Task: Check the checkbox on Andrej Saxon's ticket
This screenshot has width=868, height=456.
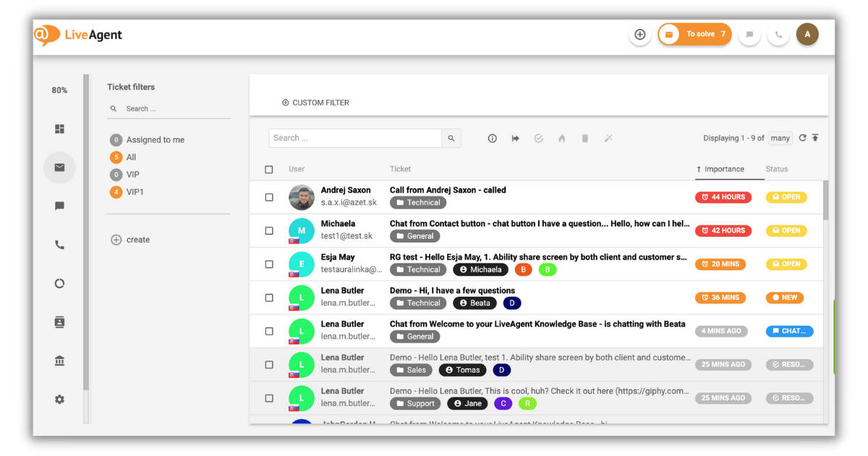Action: point(269,197)
